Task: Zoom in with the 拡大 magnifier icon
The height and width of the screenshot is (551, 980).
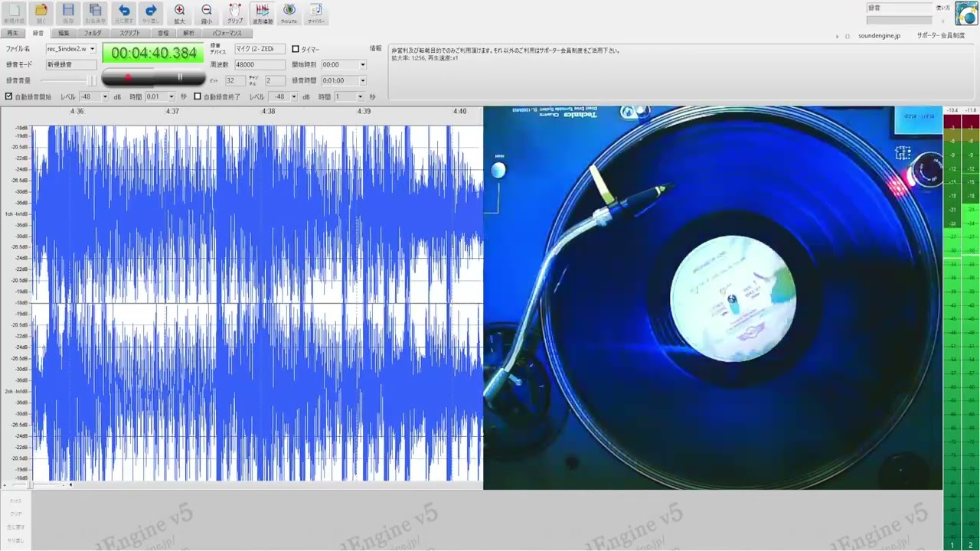Action: coord(179,12)
